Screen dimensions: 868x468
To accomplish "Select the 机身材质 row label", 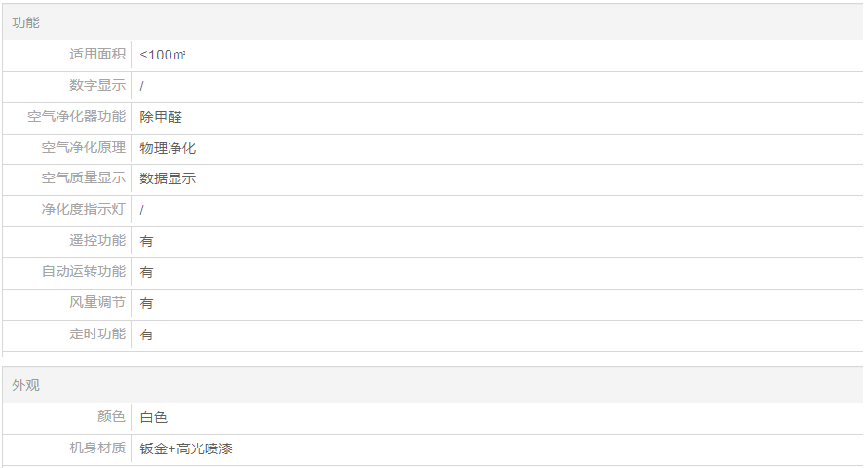I will 97,448.
